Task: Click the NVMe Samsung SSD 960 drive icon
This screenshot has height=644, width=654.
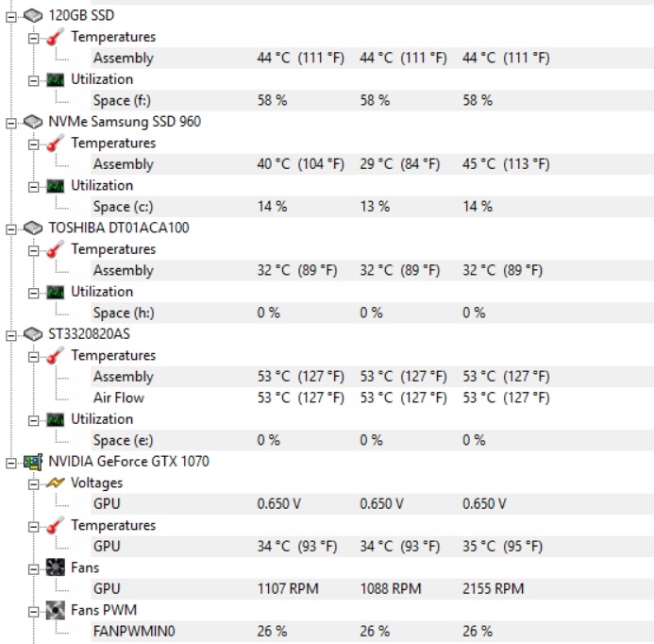Action: 32,122
